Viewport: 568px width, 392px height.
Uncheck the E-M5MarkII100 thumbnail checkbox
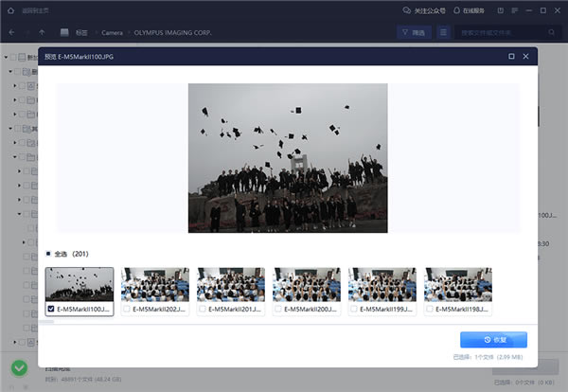51,308
